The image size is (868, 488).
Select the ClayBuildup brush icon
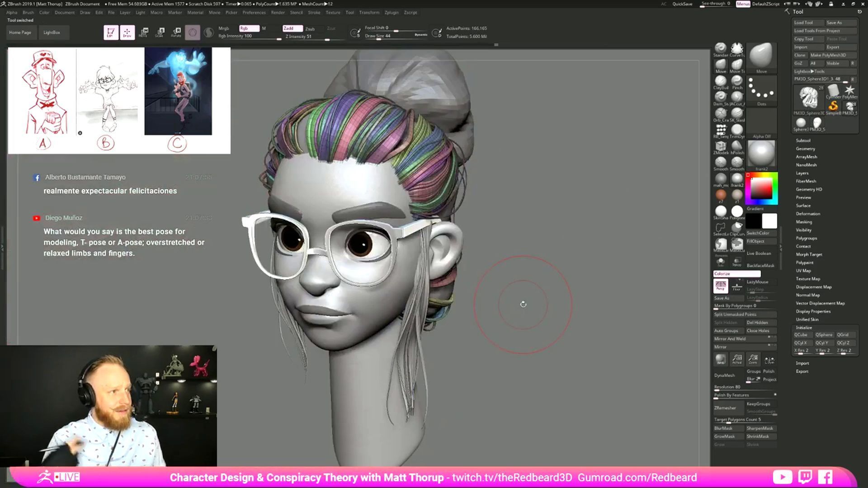tap(720, 81)
